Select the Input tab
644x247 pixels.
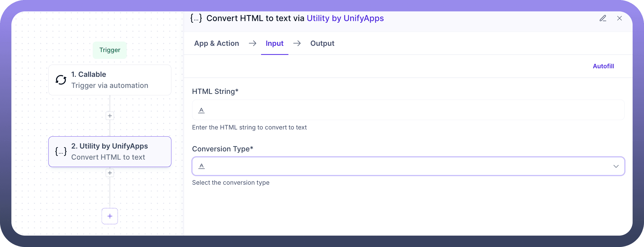(274, 44)
